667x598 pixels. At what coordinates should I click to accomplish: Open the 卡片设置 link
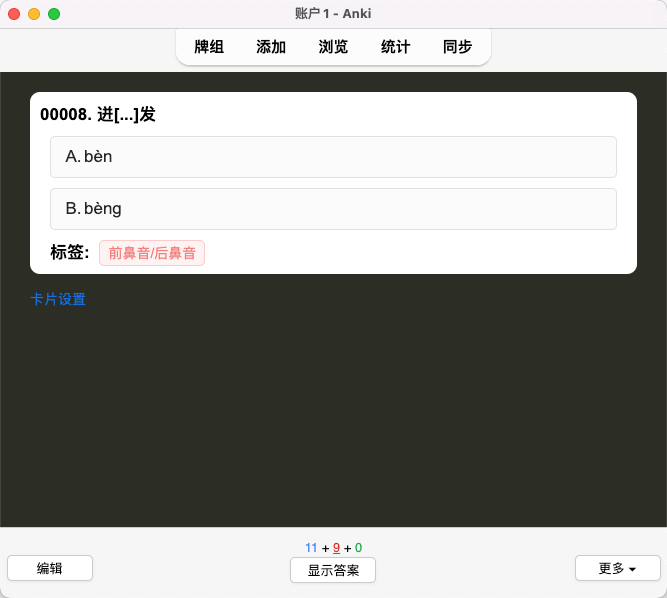[58, 299]
